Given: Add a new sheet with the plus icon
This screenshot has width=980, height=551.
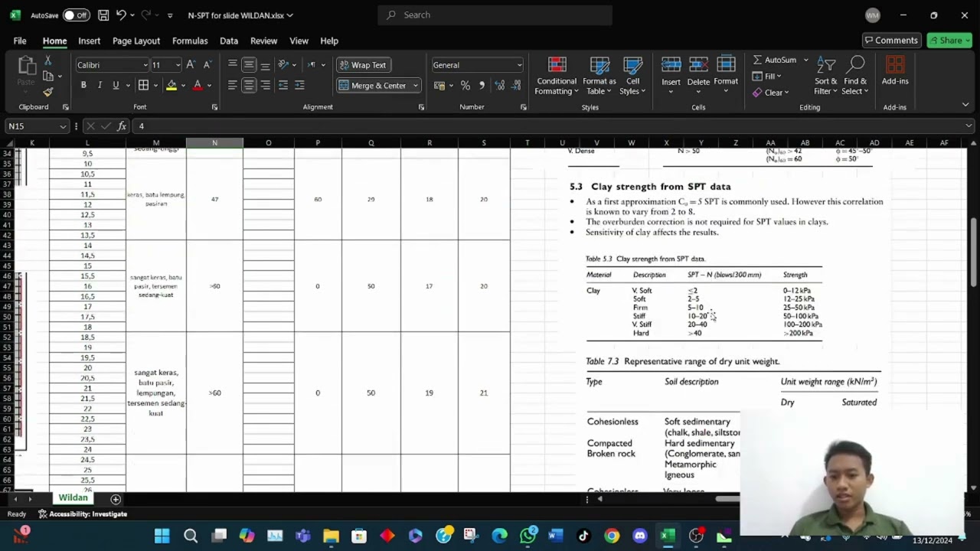Looking at the screenshot, I should tap(116, 499).
